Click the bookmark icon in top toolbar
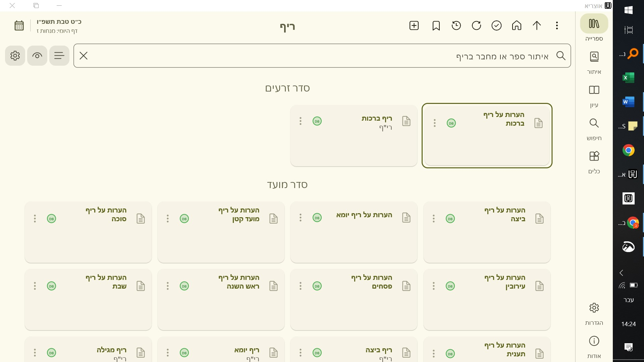 click(x=436, y=26)
